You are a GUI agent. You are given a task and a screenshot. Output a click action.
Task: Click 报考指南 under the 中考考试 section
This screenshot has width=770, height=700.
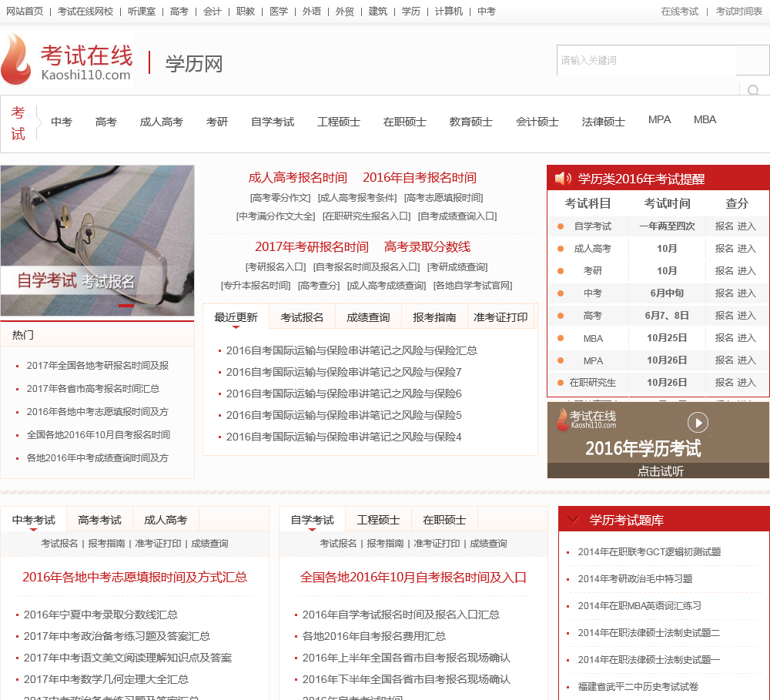[x=106, y=544]
